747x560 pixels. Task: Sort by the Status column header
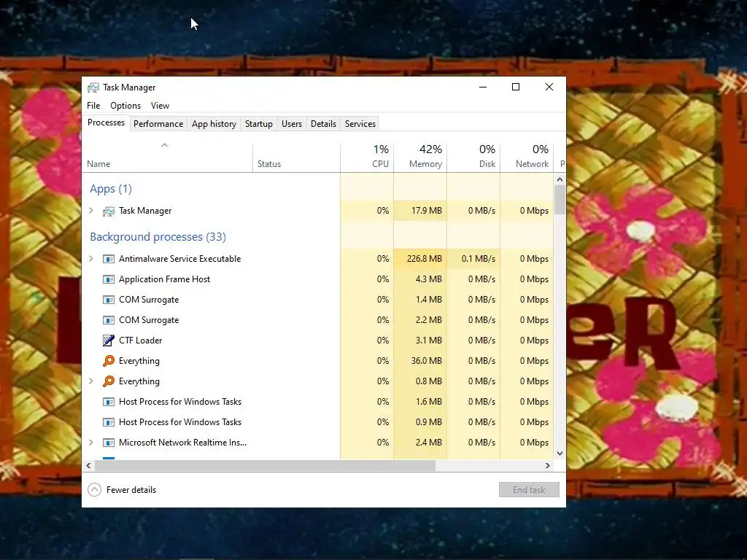tap(296, 157)
